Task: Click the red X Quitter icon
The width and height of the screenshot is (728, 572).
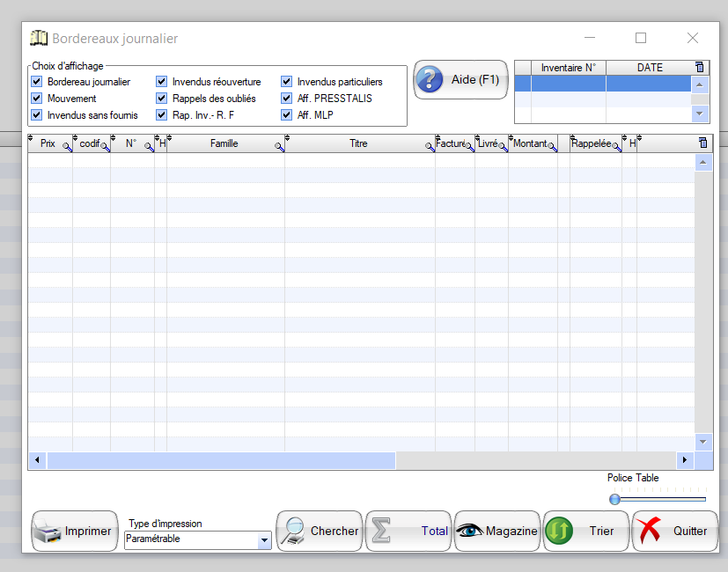Action: (x=650, y=532)
